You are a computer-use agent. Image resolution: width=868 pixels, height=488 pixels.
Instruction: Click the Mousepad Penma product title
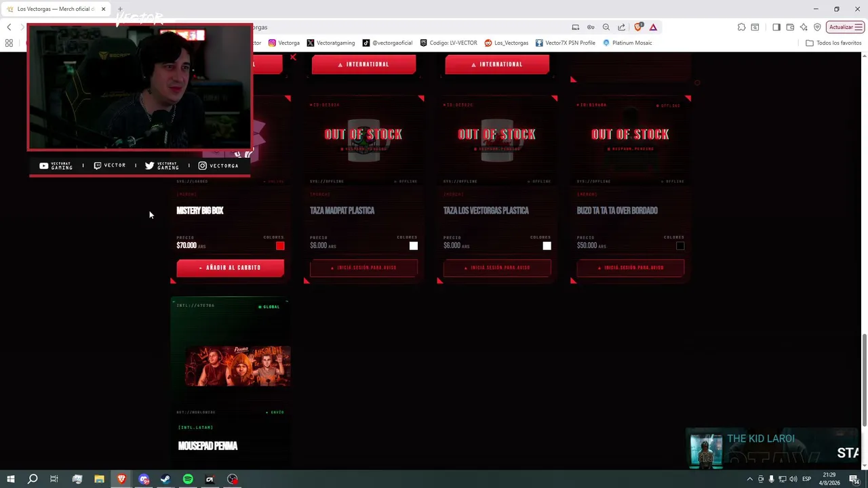(x=208, y=446)
